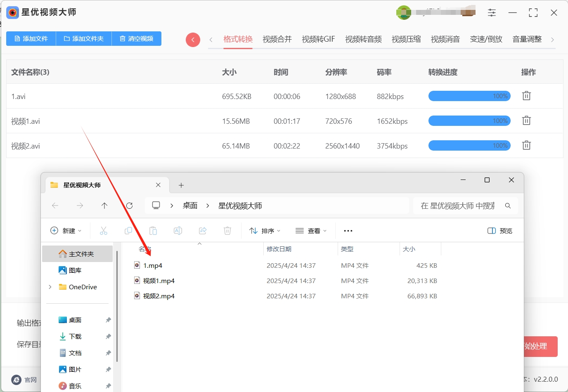Click the Share icon in Explorer toolbar
This screenshot has height=392, width=568.
coord(203,231)
